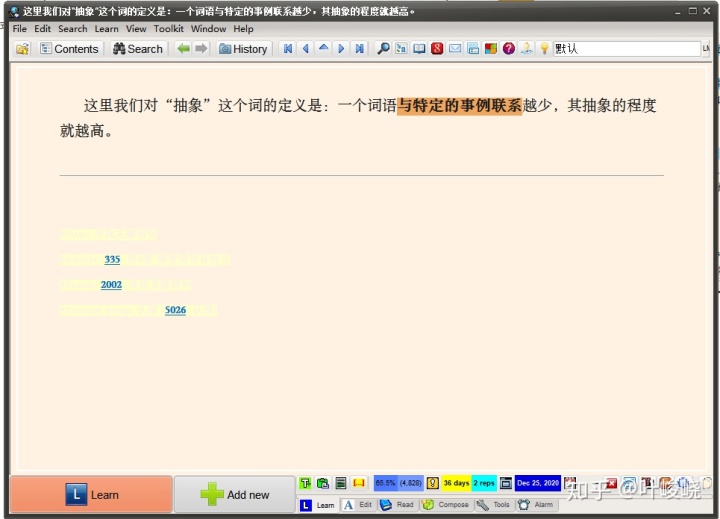This screenshot has height=519, width=720.
Task: Click the colorful squares layout icon
Action: (x=491, y=48)
